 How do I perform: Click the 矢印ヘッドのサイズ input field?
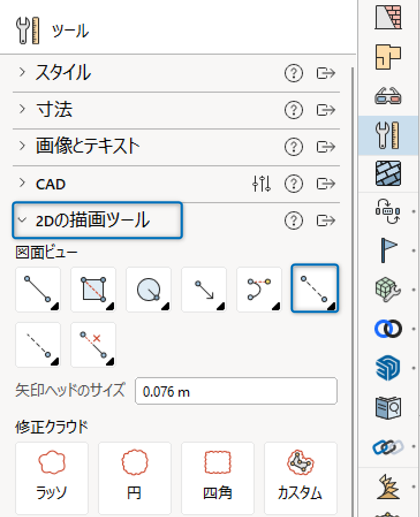(x=236, y=391)
